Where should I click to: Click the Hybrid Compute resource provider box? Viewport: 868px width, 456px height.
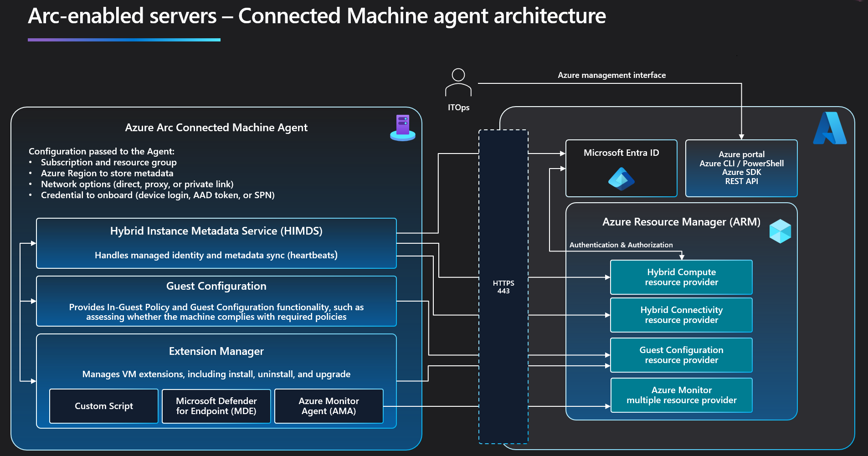(x=681, y=277)
